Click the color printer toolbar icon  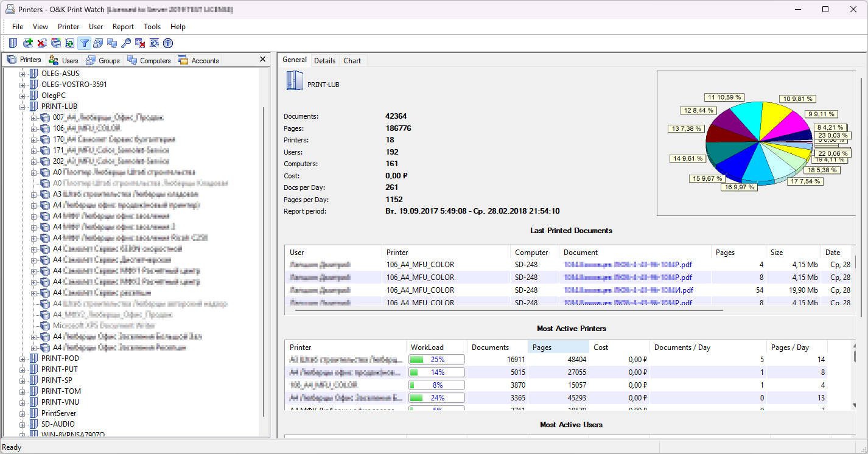pos(55,43)
